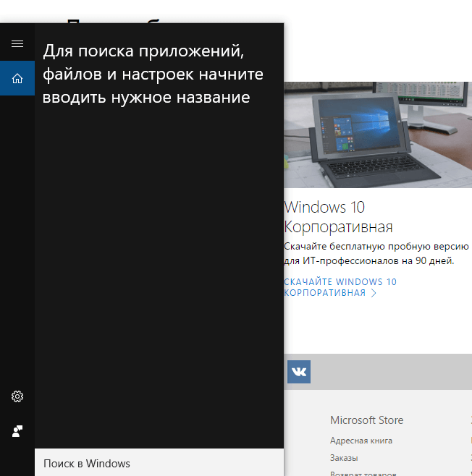Click the Surface laptop promo image
Viewport: 472px width, 476px height.
tap(378, 135)
